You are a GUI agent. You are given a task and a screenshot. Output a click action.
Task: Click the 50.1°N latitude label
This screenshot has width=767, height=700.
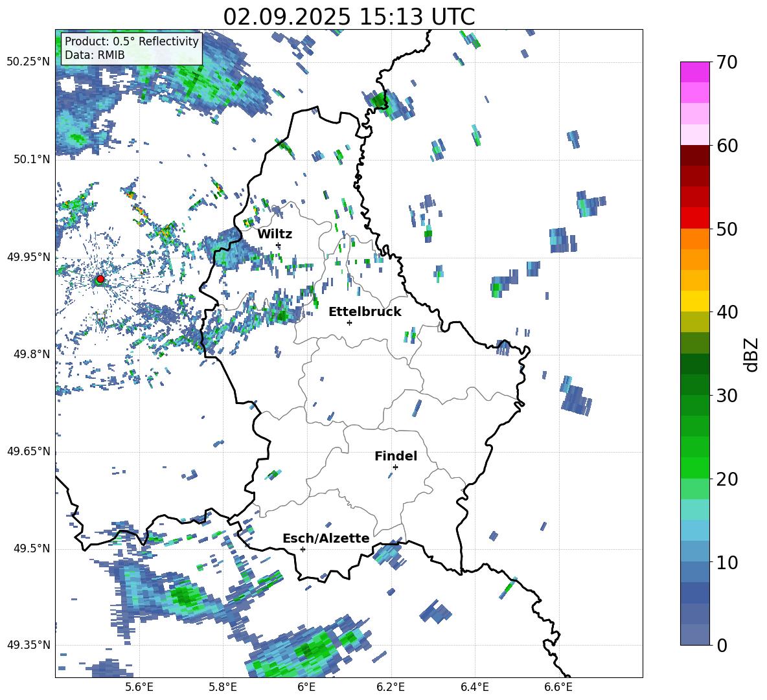click(31, 159)
